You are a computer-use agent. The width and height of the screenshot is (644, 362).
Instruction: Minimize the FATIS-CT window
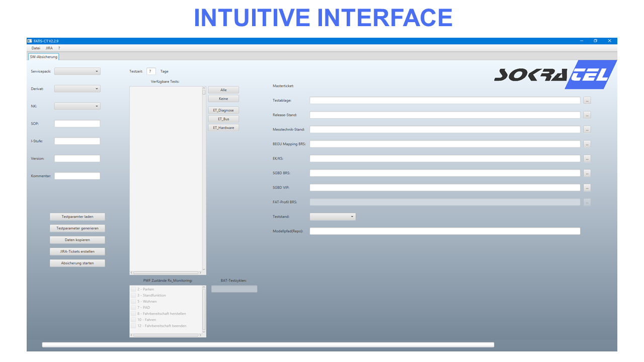click(x=582, y=41)
